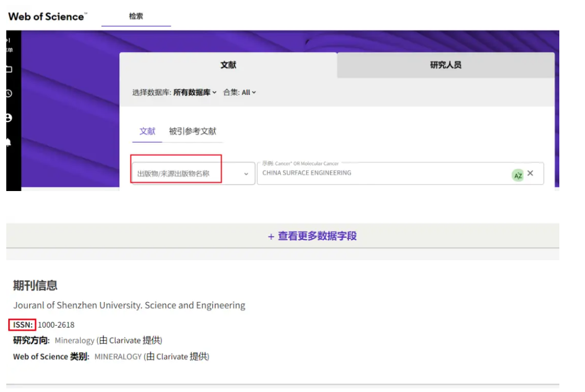
Task: Open notifications bell icon in sidebar
Action: [x=9, y=142]
